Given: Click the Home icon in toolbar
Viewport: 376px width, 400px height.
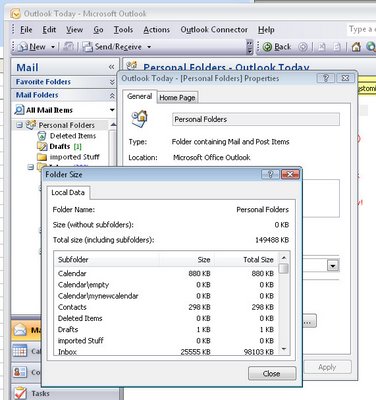Looking at the screenshot, I should click(x=356, y=47).
